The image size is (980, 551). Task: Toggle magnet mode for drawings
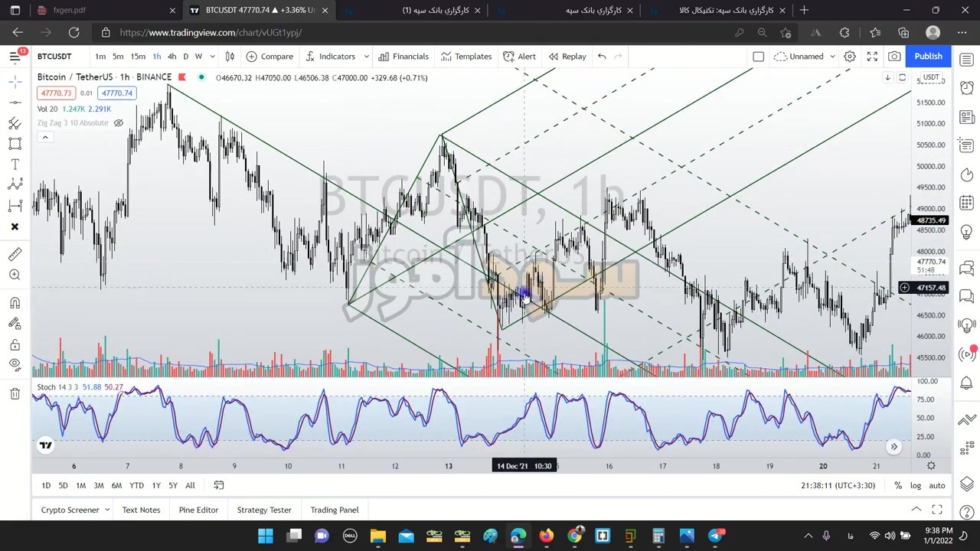click(x=15, y=303)
